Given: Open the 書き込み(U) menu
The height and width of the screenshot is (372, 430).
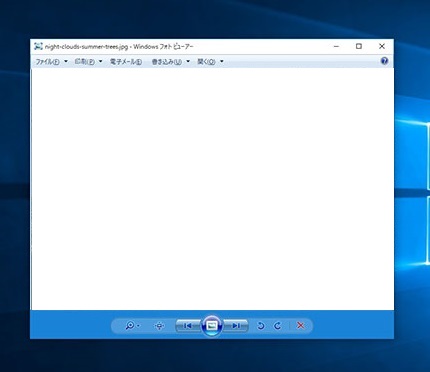Looking at the screenshot, I should (x=167, y=62).
